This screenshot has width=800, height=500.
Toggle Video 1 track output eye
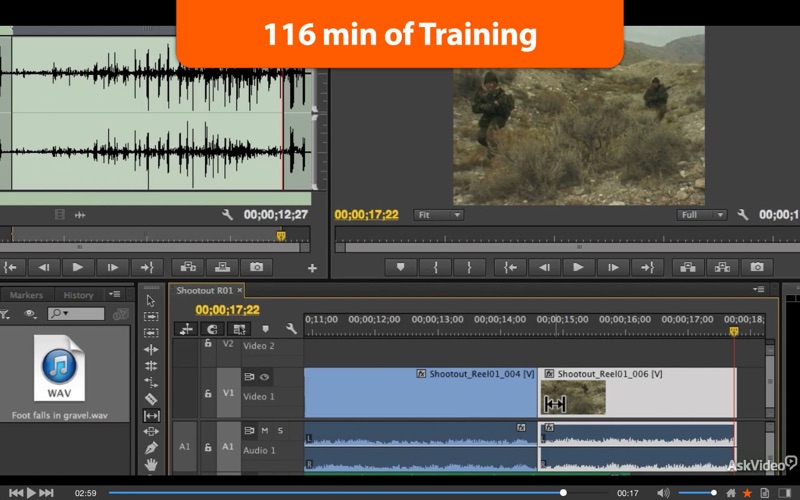264,377
